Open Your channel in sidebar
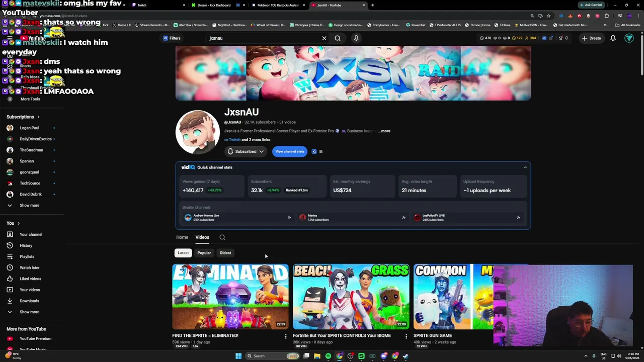 (x=31, y=234)
